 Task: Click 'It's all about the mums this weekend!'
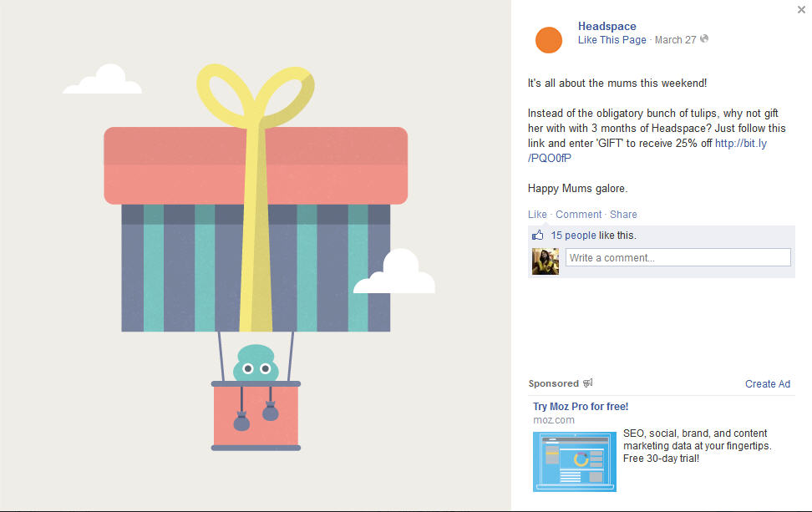point(617,83)
